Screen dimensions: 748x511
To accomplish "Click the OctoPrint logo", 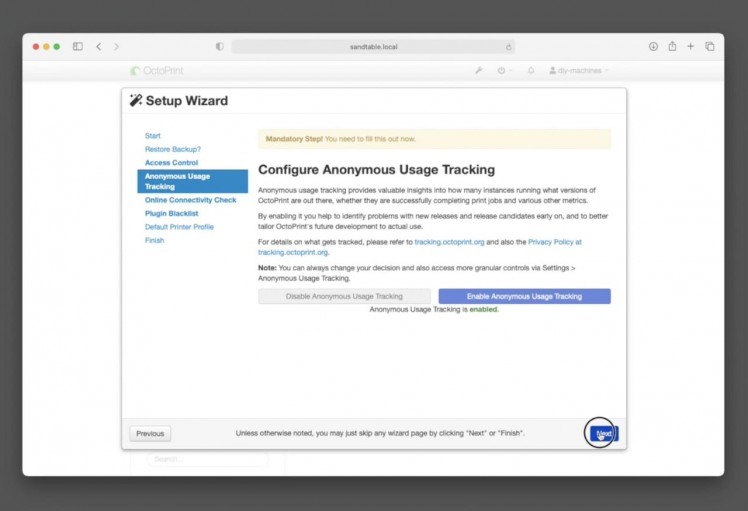I will [x=157, y=71].
